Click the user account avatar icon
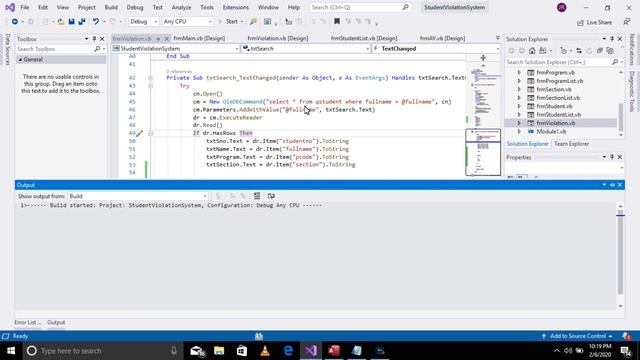 coord(562,7)
